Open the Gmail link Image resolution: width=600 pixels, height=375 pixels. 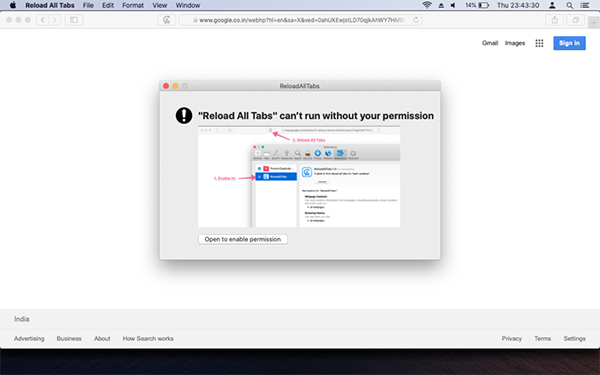coord(490,43)
